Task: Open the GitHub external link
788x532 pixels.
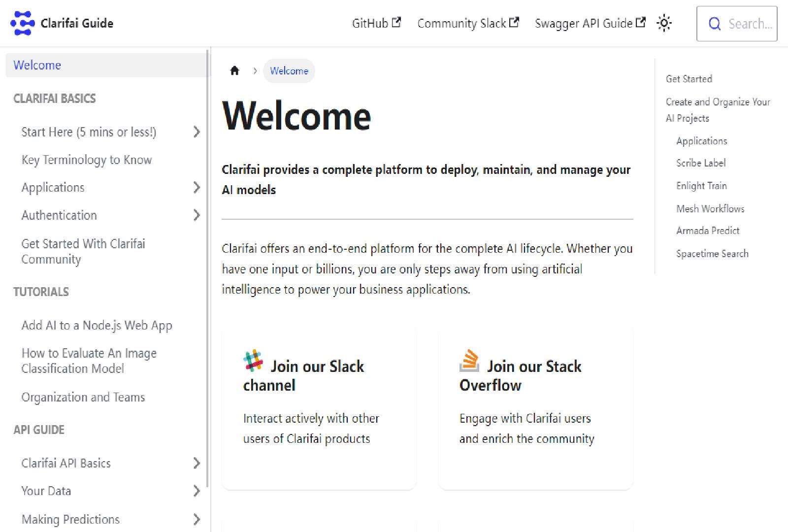Action: [x=376, y=23]
